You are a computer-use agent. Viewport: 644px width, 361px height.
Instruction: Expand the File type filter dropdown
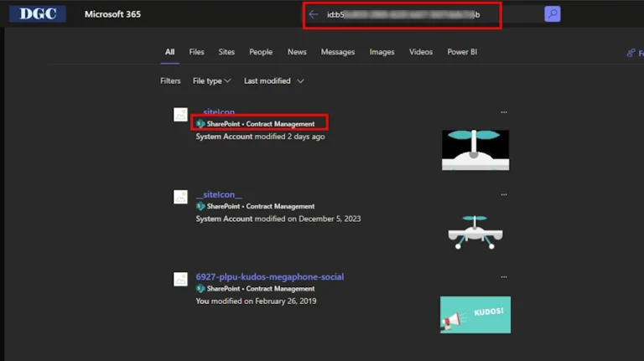[x=212, y=81]
